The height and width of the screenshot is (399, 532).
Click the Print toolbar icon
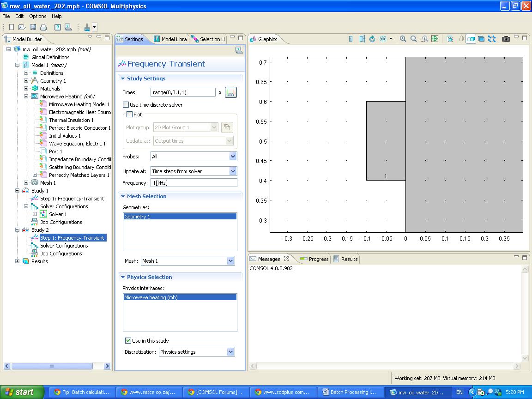coord(43,27)
